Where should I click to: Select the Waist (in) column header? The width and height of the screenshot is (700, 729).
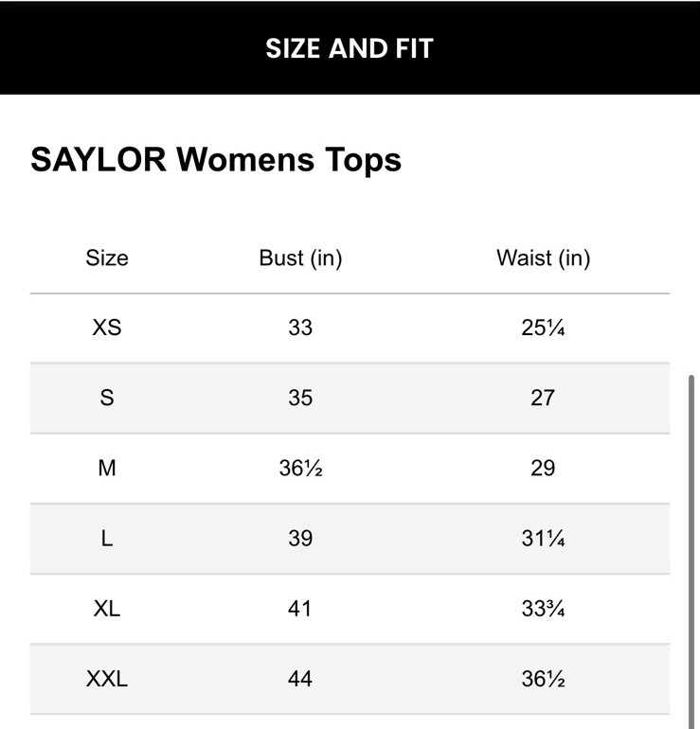(543, 258)
